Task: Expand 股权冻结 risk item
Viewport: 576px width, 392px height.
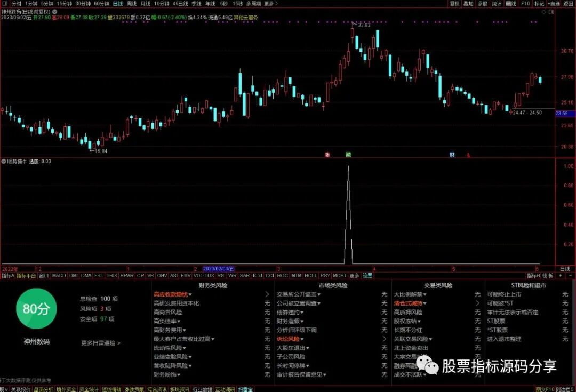Action: [407, 321]
